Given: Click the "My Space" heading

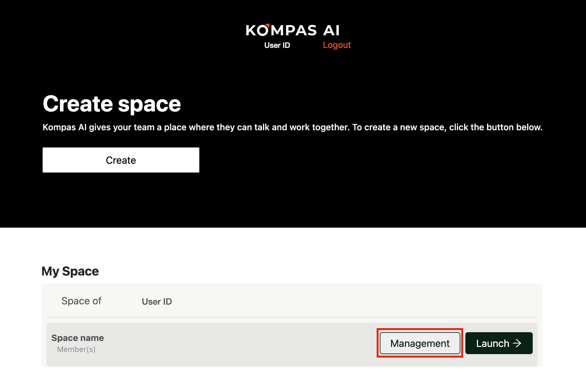Looking at the screenshot, I should [x=70, y=271].
